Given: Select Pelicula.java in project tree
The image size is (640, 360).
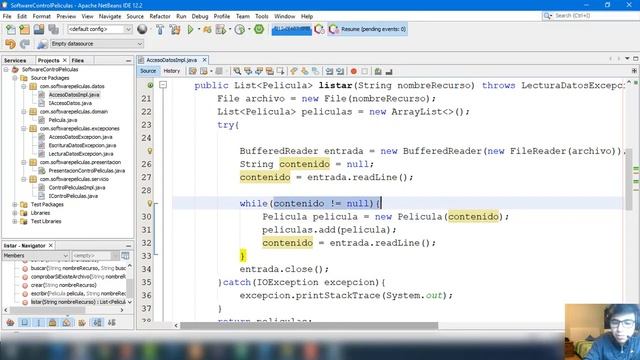Looking at the screenshot, I should click(62, 120).
